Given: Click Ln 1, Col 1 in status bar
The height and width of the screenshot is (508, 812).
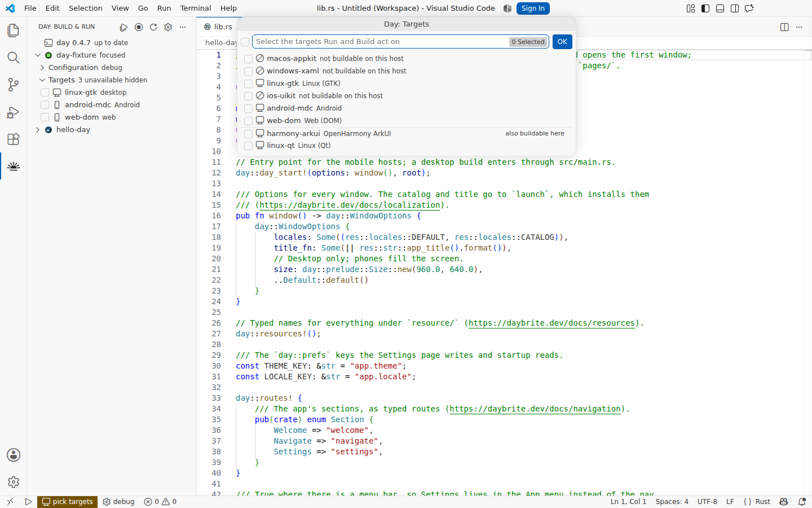Looking at the screenshot, I should (628, 502).
